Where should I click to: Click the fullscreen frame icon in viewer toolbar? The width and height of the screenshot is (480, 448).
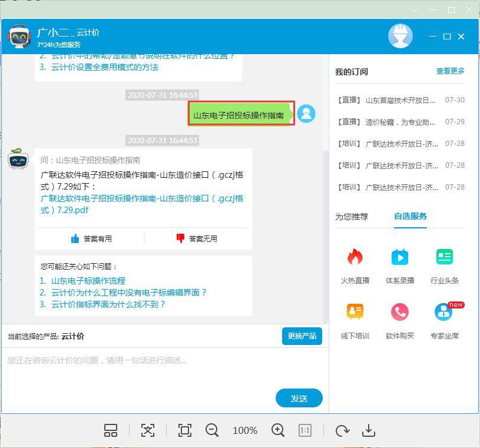tap(184, 430)
